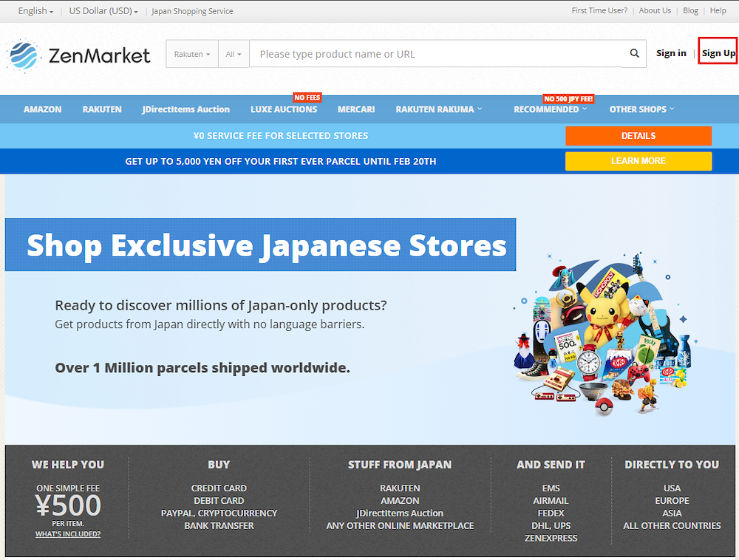739x560 pixels.
Task: Click the BANK TRANSFER text
Action: (219, 525)
